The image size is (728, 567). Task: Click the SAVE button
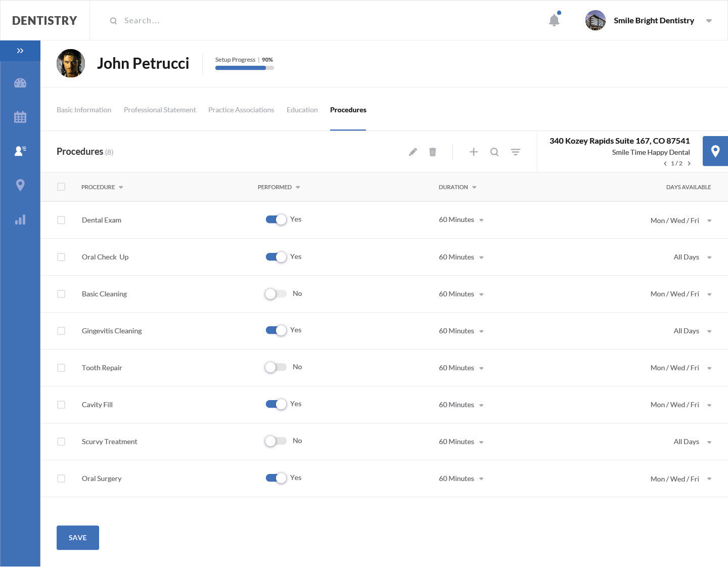(x=78, y=538)
